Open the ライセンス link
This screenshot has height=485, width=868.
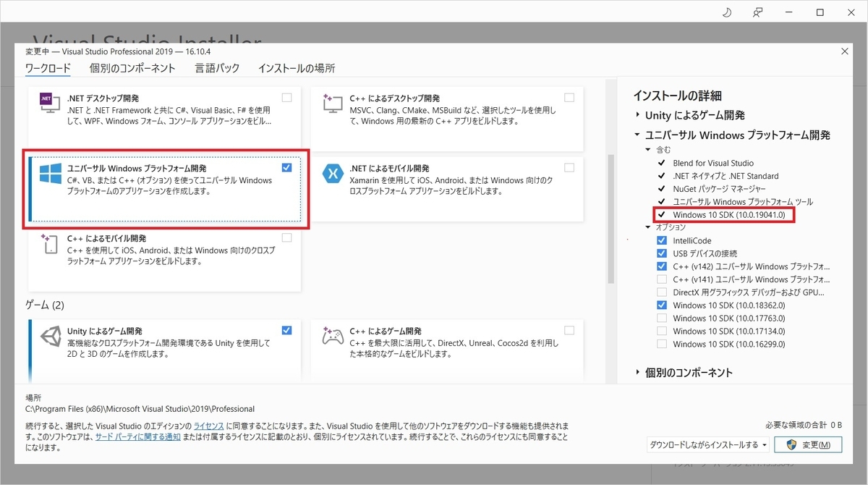tap(208, 426)
